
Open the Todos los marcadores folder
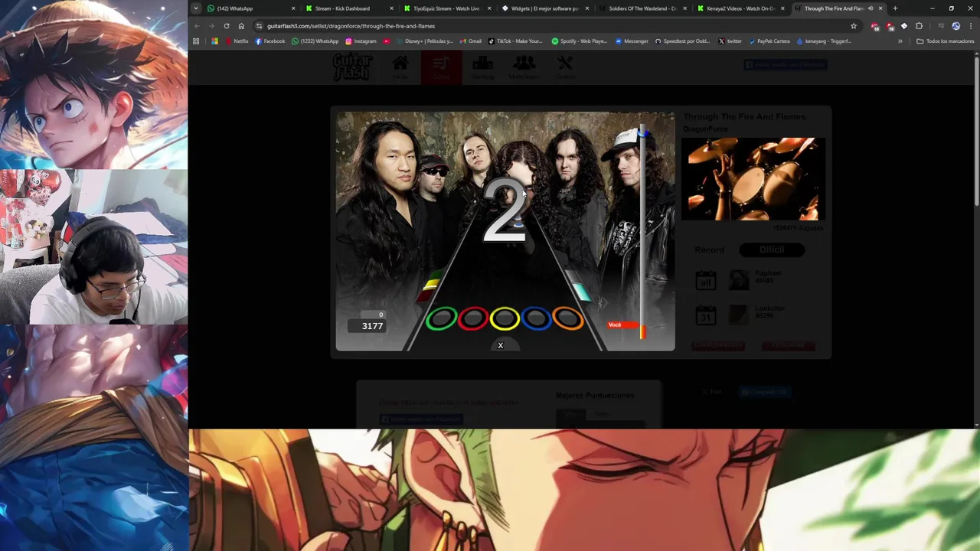coord(946,41)
